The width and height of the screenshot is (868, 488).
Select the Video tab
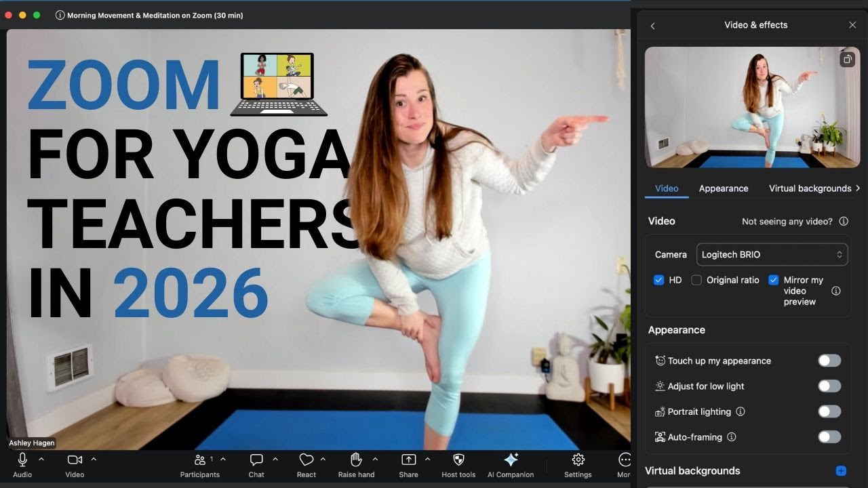point(667,188)
